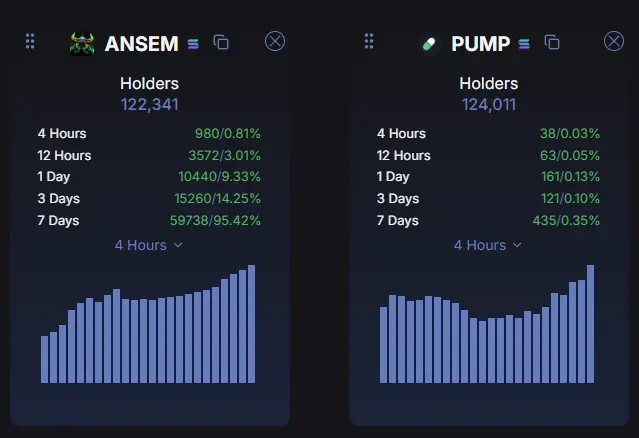Click Solana chain icon beside PUMP
The width and height of the screenshot is (639, 438).
(524, 44)
